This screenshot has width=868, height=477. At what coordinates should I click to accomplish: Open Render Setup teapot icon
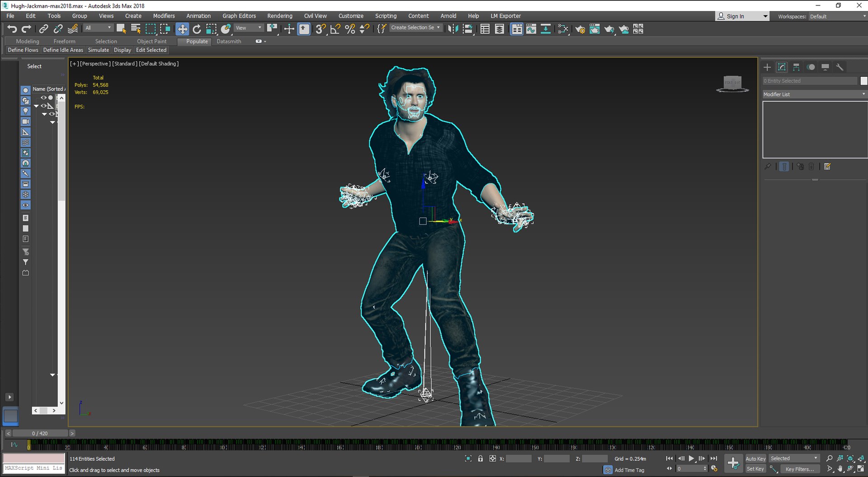[x=580, y=29]
